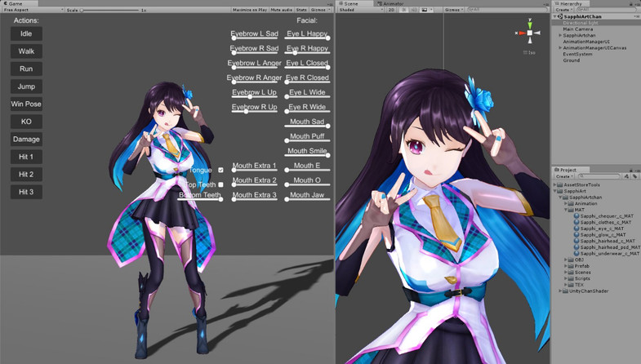Screen dimensions: 641x364
Task: Click the Jump action button
Action: click(26, 87)
